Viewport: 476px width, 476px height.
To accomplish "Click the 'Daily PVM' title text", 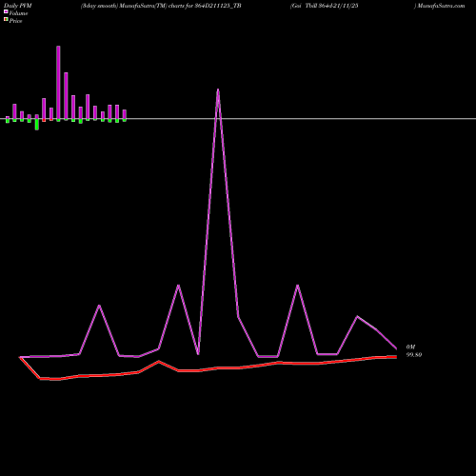I will click(x=18, y=6).
